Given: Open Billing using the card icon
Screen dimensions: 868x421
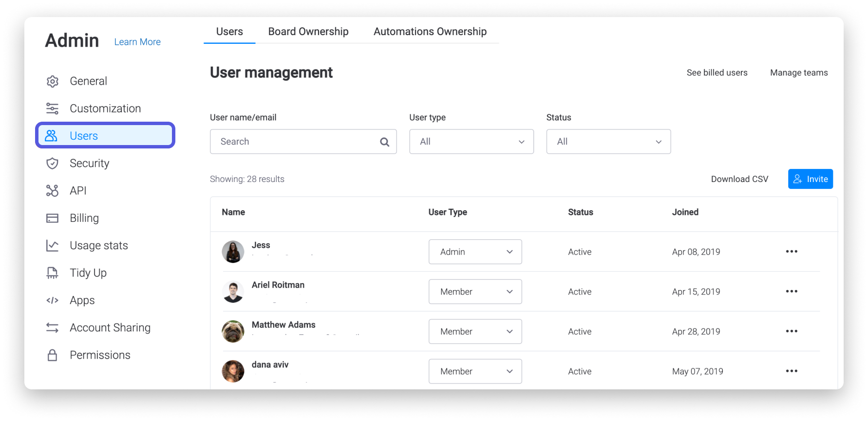Looking at the screenshot, I should pos(52,218).
